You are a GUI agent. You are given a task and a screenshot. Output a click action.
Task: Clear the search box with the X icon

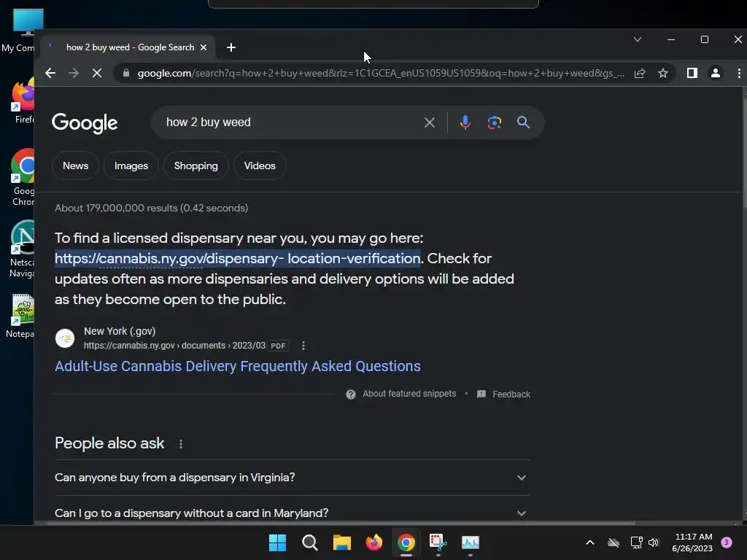pos(429,122)
